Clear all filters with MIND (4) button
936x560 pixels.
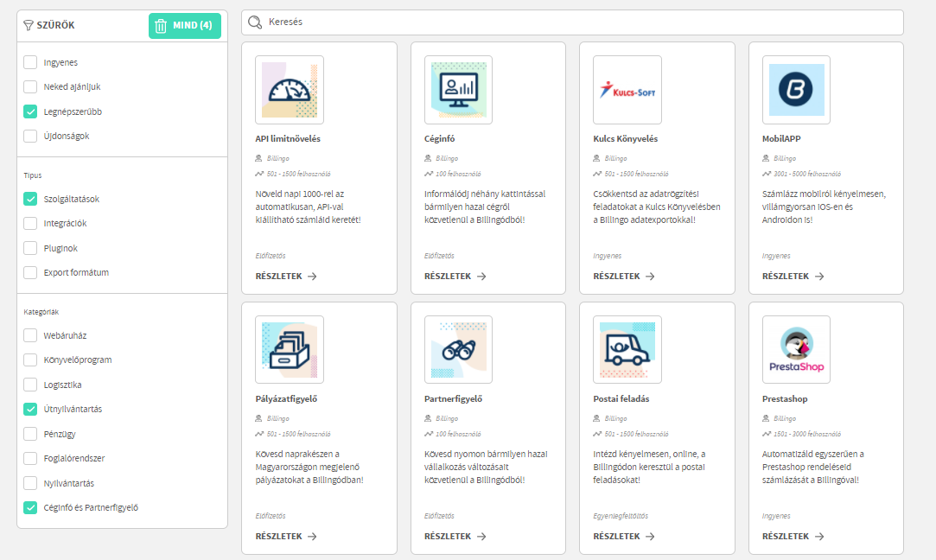tap(184, 26)
